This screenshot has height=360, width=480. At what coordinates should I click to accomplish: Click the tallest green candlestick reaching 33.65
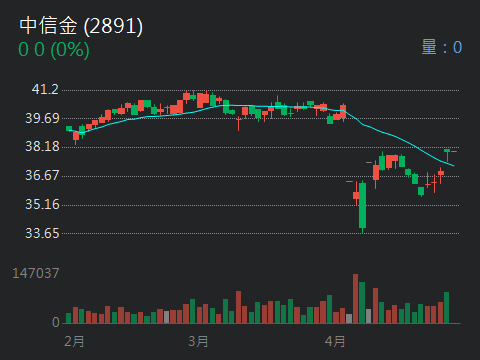pos(362,205)
